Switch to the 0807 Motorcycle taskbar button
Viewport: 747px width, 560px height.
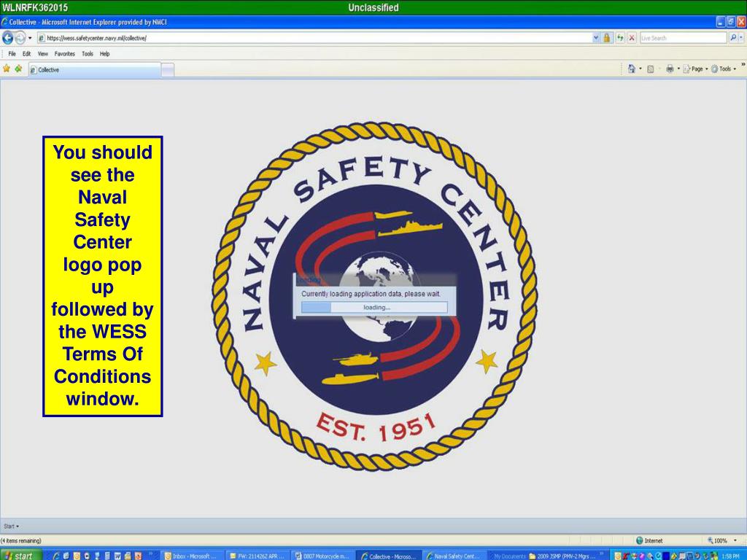pyautogui.click(x=323, y=556)
